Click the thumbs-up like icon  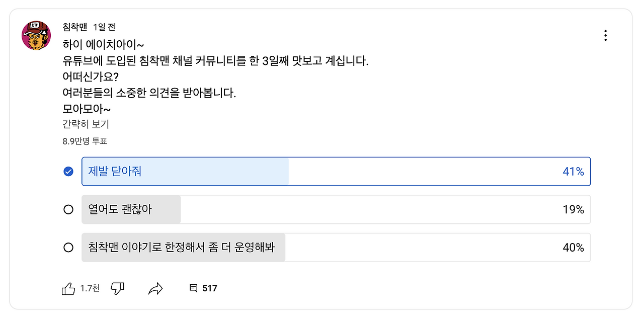(68, 288)
